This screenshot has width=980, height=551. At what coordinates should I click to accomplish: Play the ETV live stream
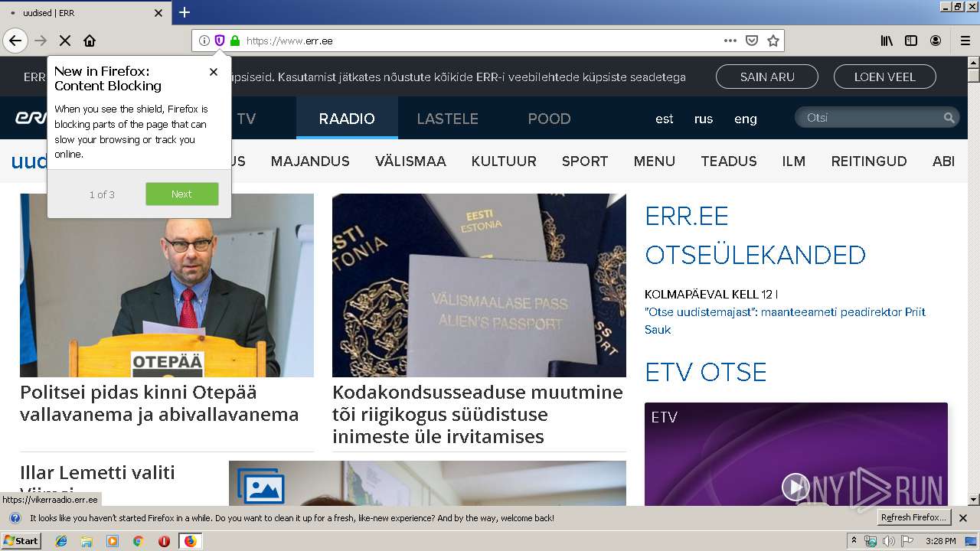(795, 487)
